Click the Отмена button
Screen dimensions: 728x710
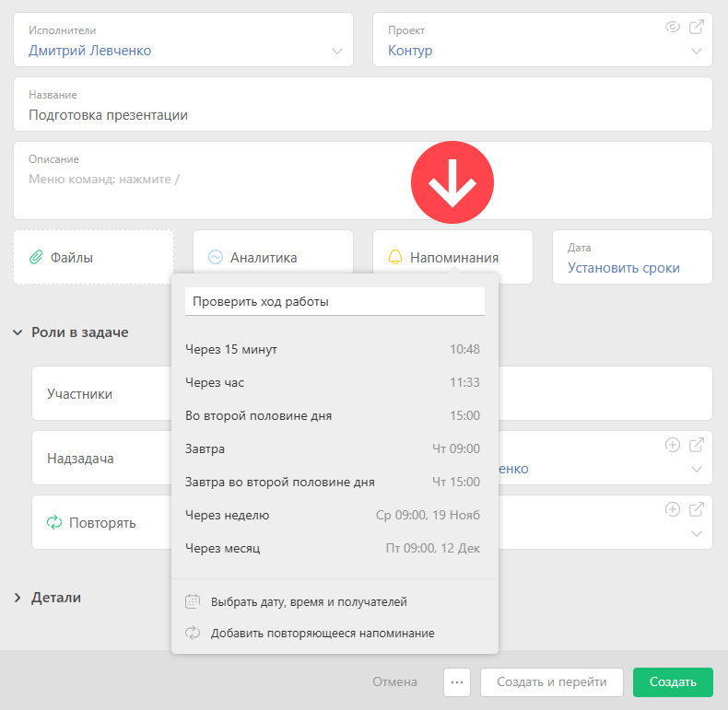(394, 681)
